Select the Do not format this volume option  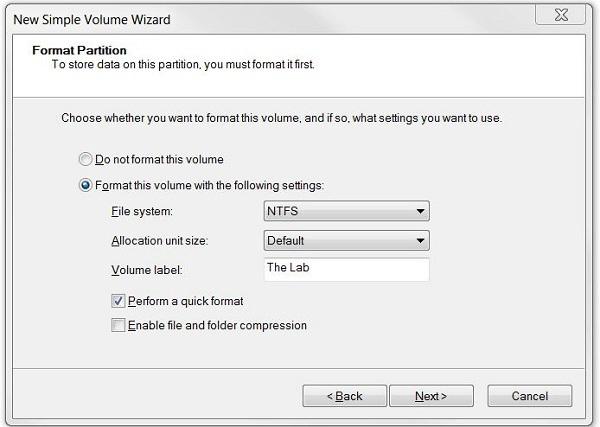tap(85, 159)
